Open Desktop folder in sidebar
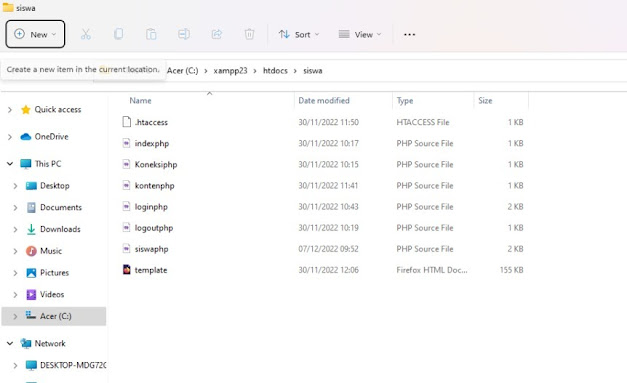 pos(55,186)
